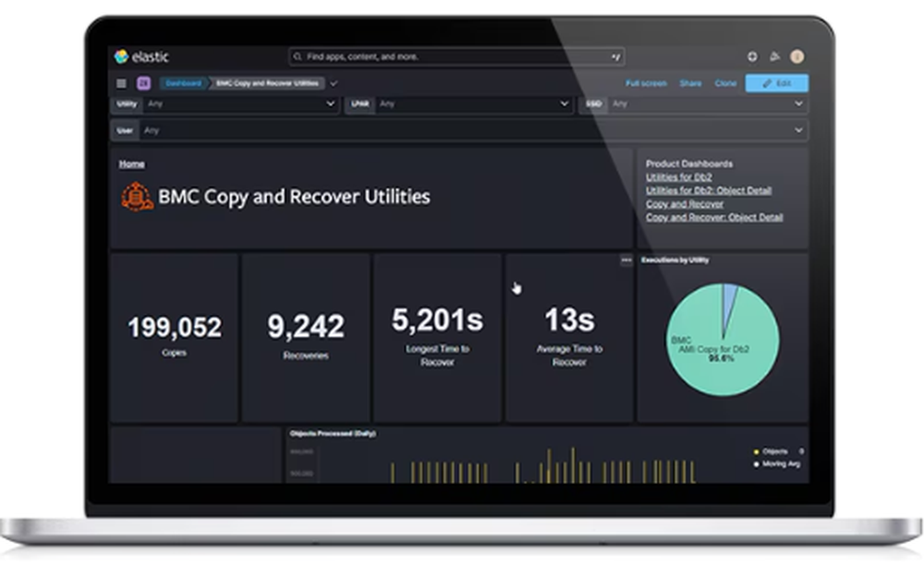
Task: Click the 13s Average Time to Recover metric
Action: 569,337
